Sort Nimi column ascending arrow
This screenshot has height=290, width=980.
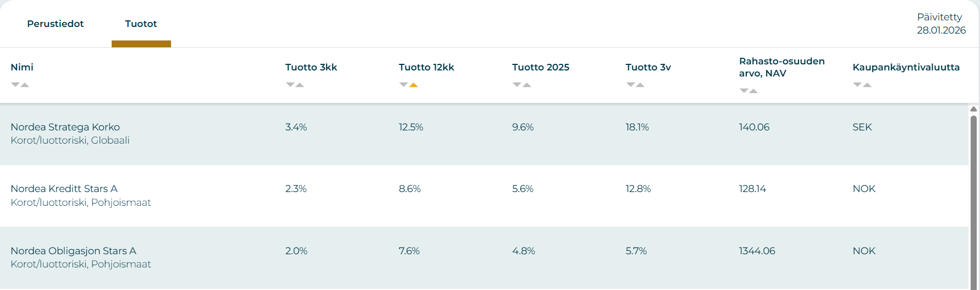25,85
